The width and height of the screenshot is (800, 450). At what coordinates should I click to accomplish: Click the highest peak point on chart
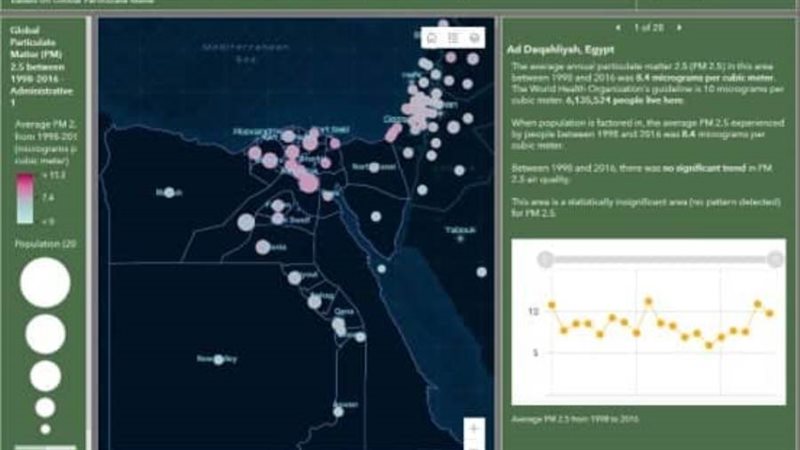(x=648, y=300)
